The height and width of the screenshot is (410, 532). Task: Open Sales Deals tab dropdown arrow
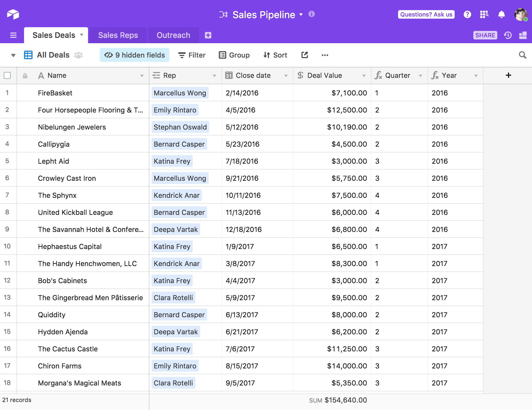tap(82, 35)
